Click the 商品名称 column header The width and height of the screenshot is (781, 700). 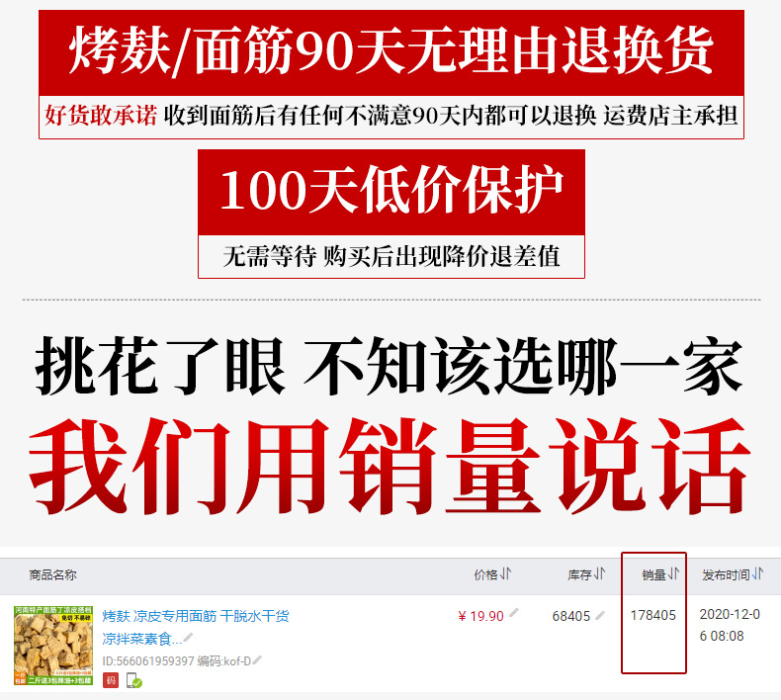pyautogui.click(x=52, y=575)
